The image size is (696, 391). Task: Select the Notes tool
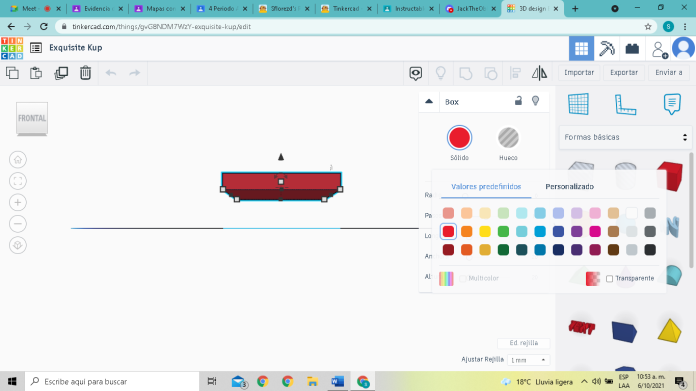672,104
